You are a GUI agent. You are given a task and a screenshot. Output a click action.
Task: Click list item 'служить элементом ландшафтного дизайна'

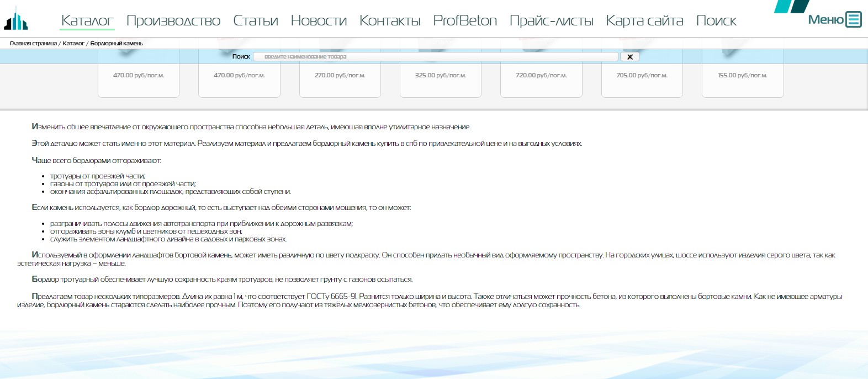click(x=168, y=239)
